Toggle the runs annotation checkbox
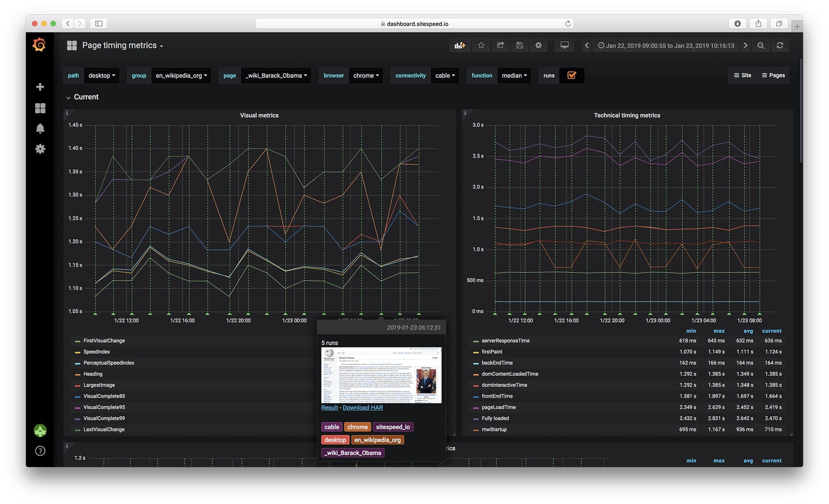Image resolution: width=829 pixels, height=504 pixels. click(572, 75)
